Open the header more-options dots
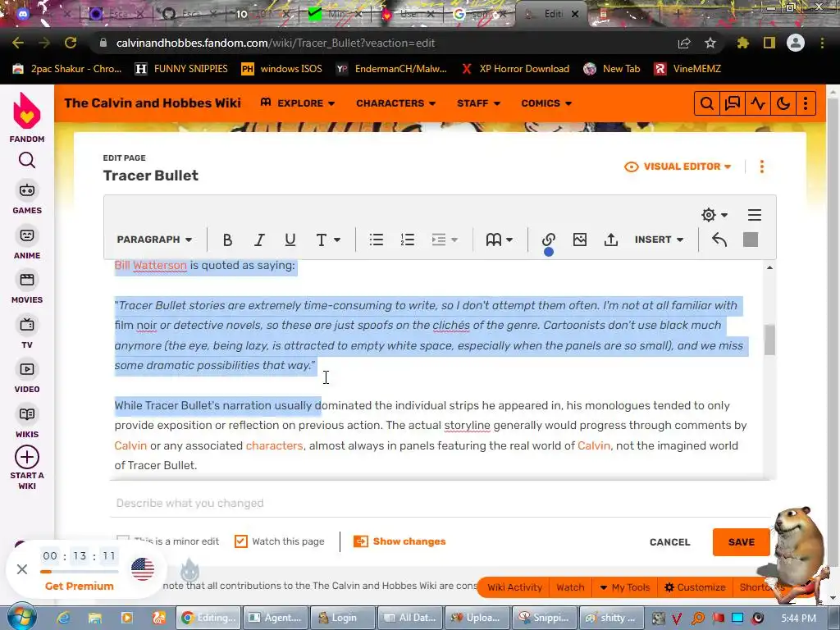The image size is (840, 630). click(x=806, y=103)
